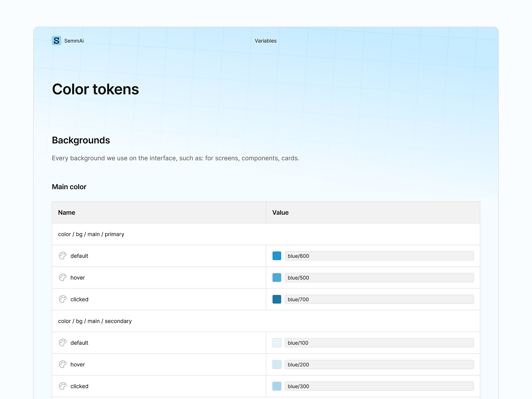Click the Color tokens page title
Screen dimensions: 532x399
95,89
